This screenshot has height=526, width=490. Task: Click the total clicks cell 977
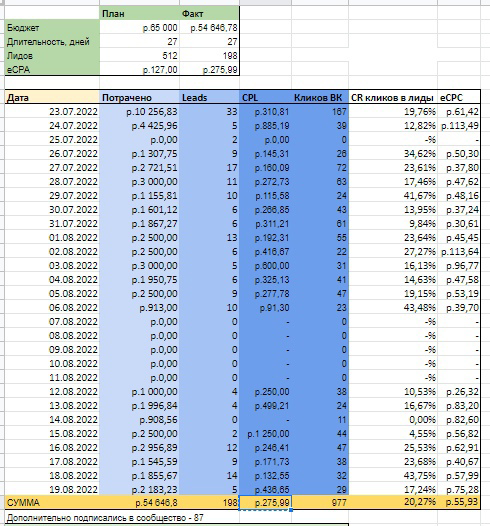(x=320, y=503)
